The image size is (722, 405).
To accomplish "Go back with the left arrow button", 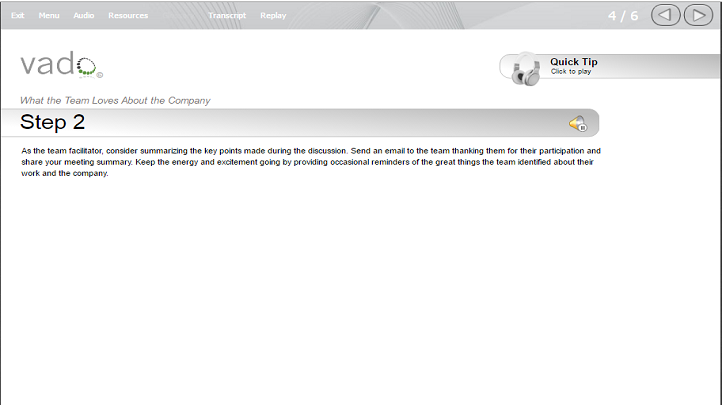I will [x=665, y=15].
